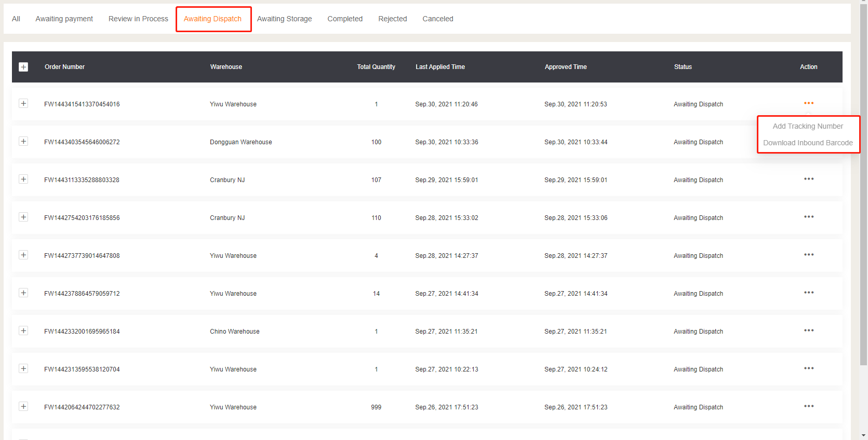Screen dimensions: 868x440
Task: Expand the Chino Warehouse order details
Action: pos(23,331)
